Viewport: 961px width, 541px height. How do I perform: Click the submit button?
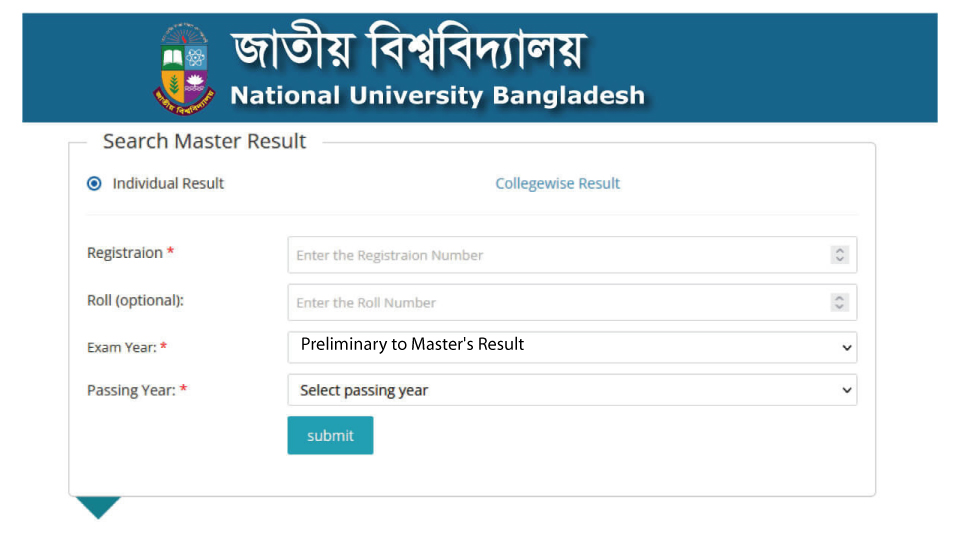(330, 435)
